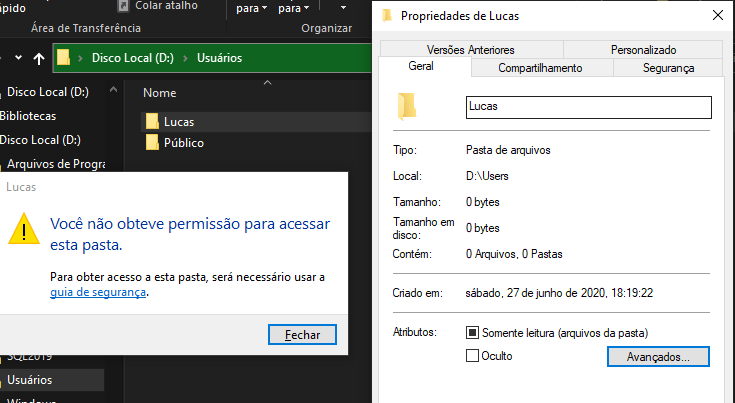Switch to the Segurança tab

(668, 68)
